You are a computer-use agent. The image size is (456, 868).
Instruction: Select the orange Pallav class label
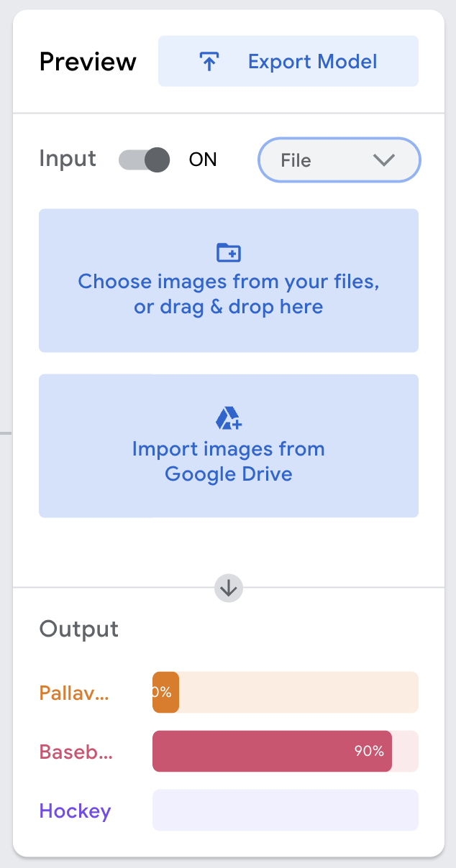click(x=75, y=693)
